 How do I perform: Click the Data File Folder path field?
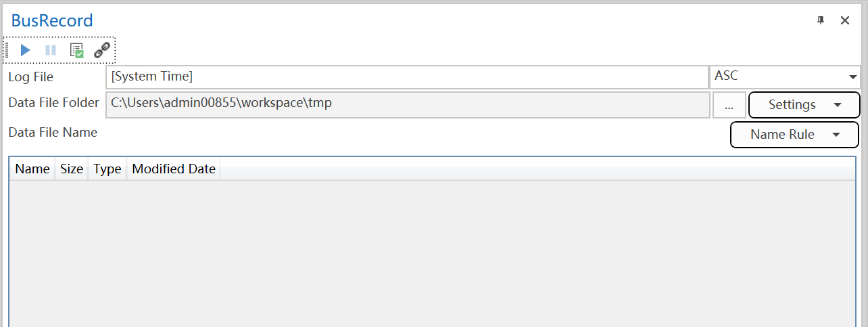pos(406,104)
